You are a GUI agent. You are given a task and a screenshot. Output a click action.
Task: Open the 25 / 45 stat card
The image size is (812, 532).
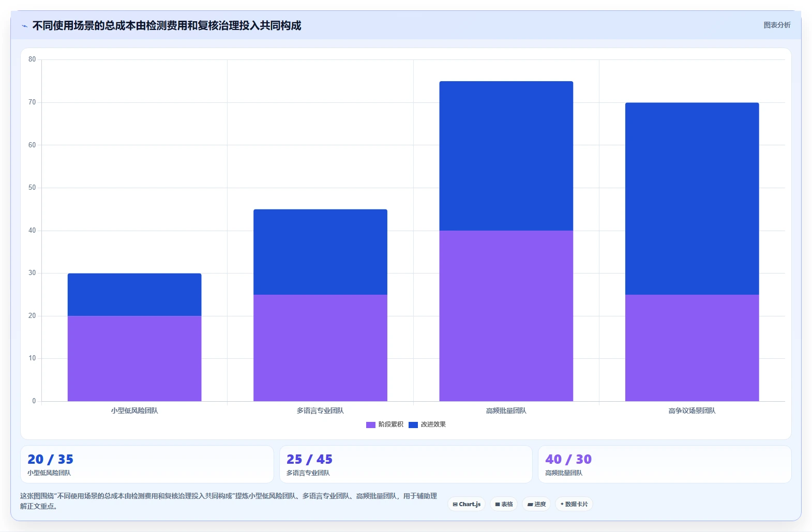coord(406,464)
